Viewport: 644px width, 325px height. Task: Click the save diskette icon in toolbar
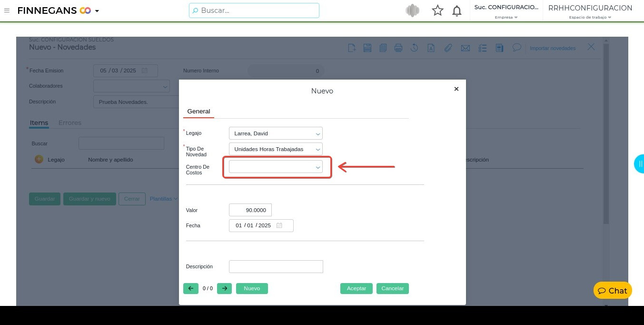pyautogui.click(x=367, y=48)
